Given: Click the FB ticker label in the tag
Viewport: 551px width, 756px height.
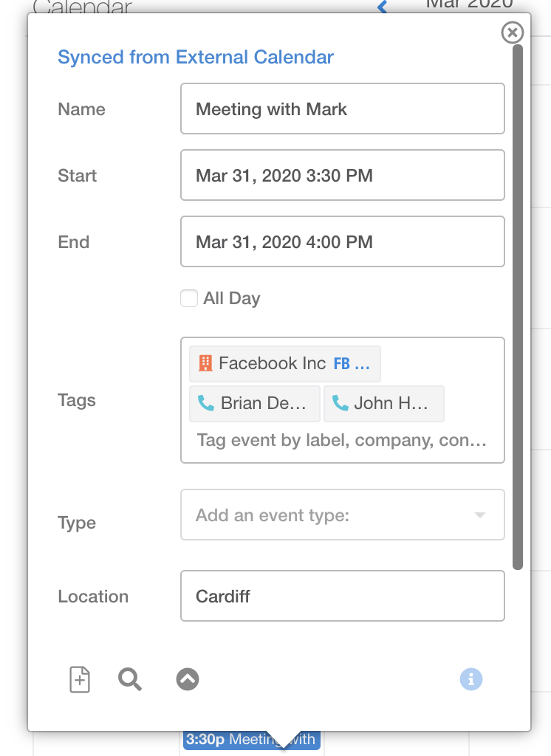Looking at the screenshot, I should click(341, 363).
